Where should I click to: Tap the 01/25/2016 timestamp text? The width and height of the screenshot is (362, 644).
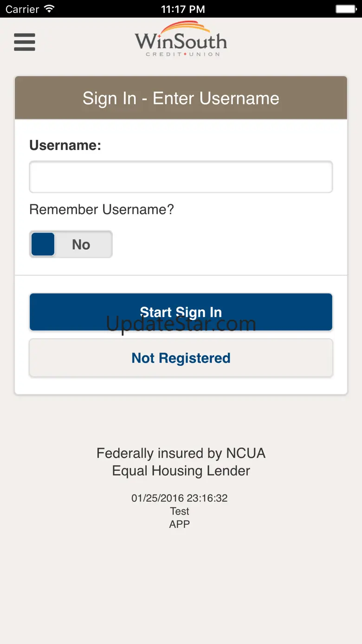(180, 498)
